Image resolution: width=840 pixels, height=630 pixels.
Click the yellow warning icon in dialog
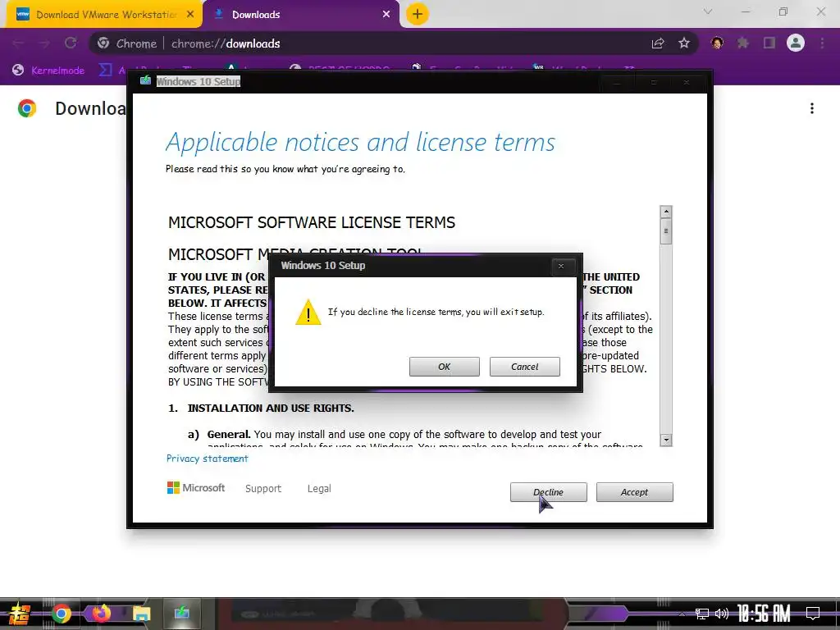tap(308, 313)
